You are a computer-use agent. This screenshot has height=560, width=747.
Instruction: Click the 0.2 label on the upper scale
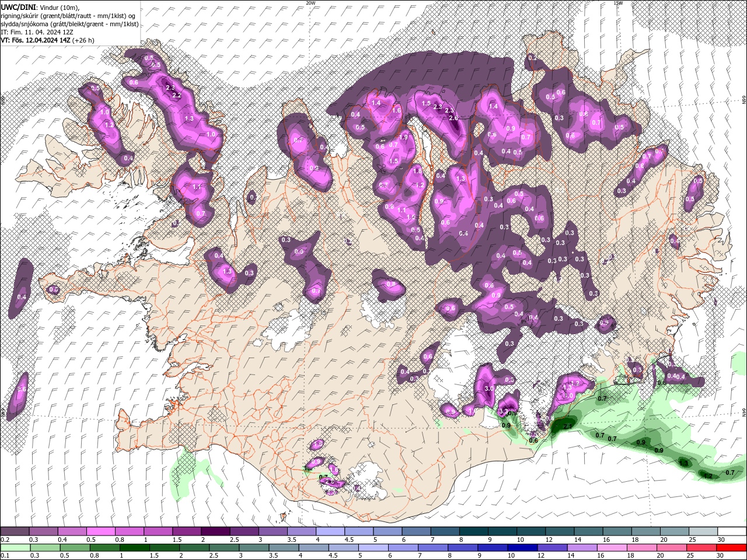pyautogui.click(x=5, y=540)
